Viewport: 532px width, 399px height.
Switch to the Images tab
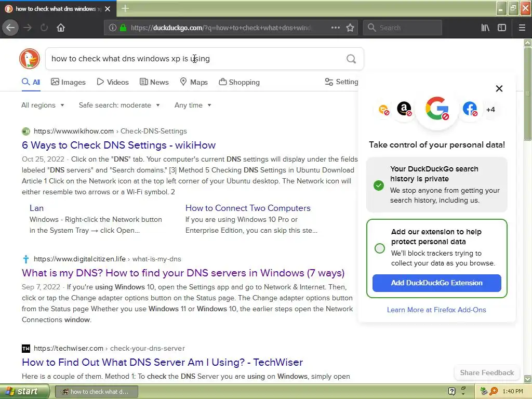coord(68,82)
